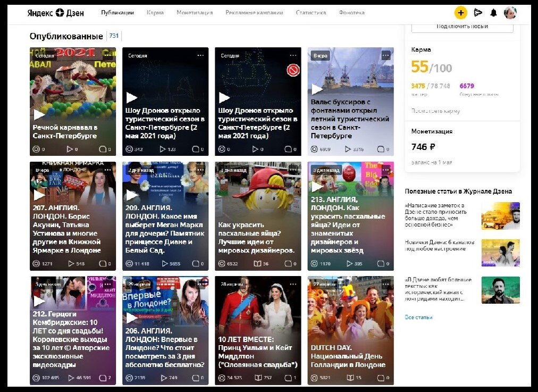The height and width of the screenshot is (392, 538).
Task: Open the three-dot menu on 209. АНГЛИЯ card
Action: [200, 170]
